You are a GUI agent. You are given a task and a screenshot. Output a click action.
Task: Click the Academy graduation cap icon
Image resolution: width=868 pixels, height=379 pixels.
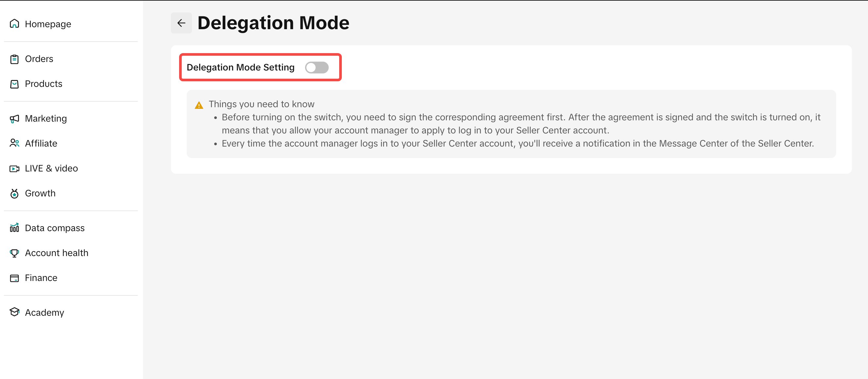tap(14, 312)
